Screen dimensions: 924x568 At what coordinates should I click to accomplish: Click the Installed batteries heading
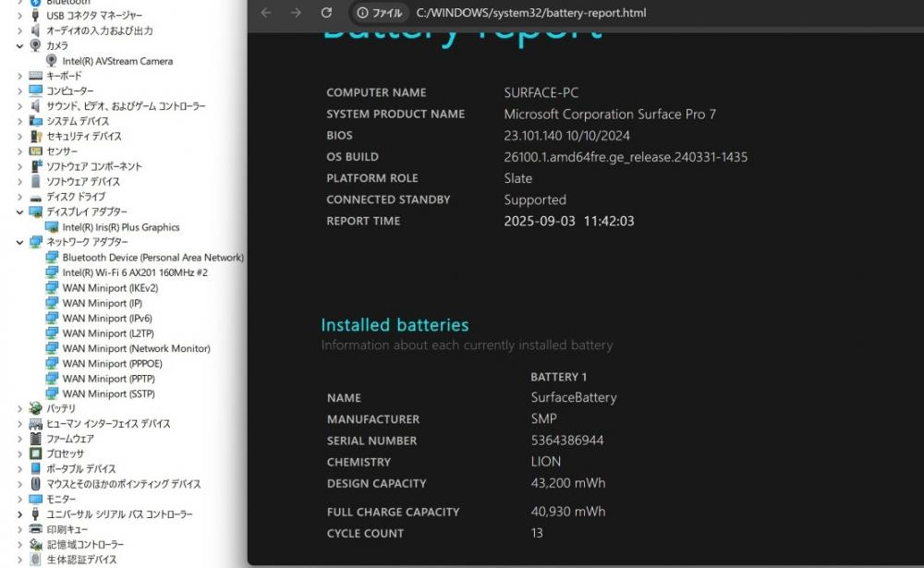click(395, 325)
